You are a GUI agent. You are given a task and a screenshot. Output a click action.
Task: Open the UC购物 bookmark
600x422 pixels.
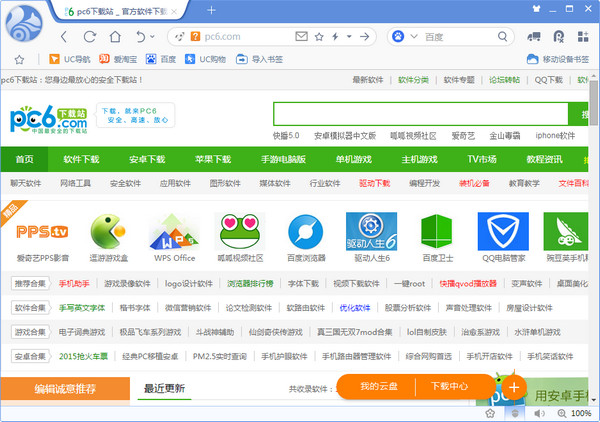pos(205,59)
